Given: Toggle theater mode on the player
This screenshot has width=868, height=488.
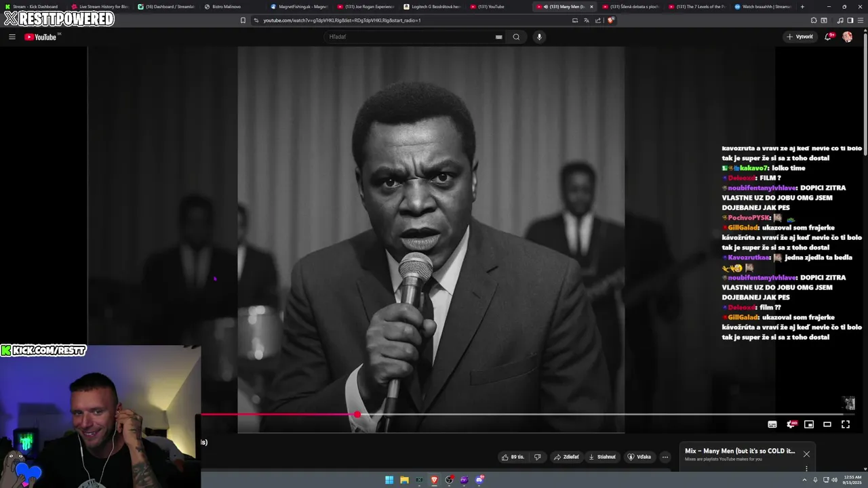Looking at the screenshot, I should 827,424.
